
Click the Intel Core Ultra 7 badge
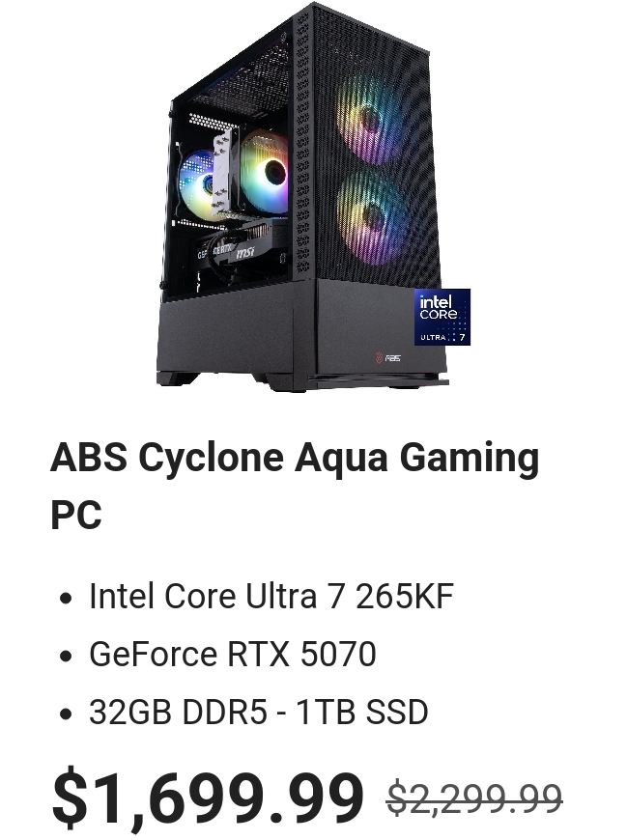[x=442, y=317]
